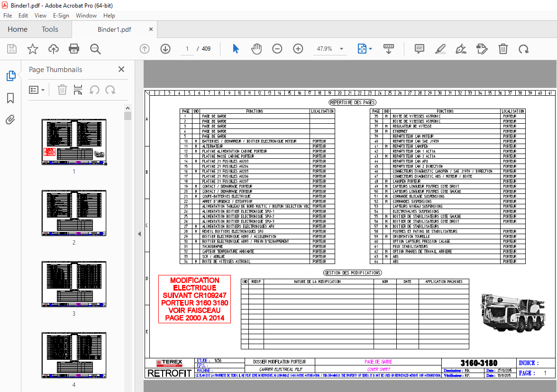The image size is (557, 392).
Task: Open the Bookmarks sidebar panel
Action: point(10,98)
